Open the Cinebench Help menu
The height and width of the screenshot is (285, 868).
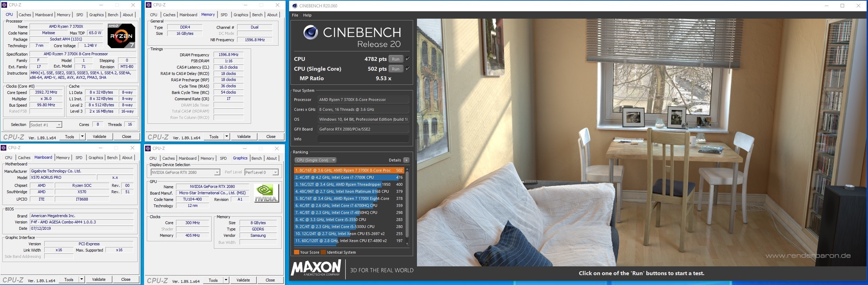pos(307,15)
